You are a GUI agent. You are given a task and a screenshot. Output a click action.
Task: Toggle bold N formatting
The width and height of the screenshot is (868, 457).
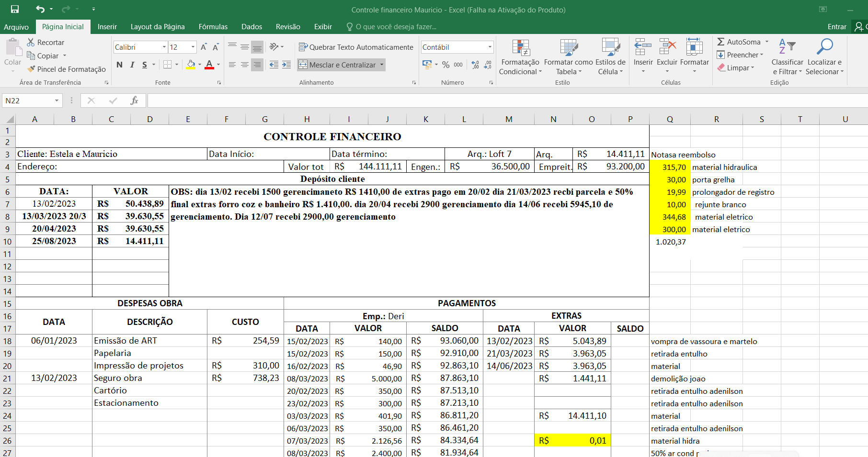[119, 65]
